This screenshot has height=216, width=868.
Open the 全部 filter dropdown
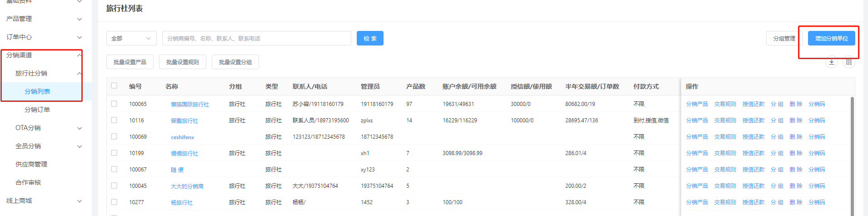(131, 38)
